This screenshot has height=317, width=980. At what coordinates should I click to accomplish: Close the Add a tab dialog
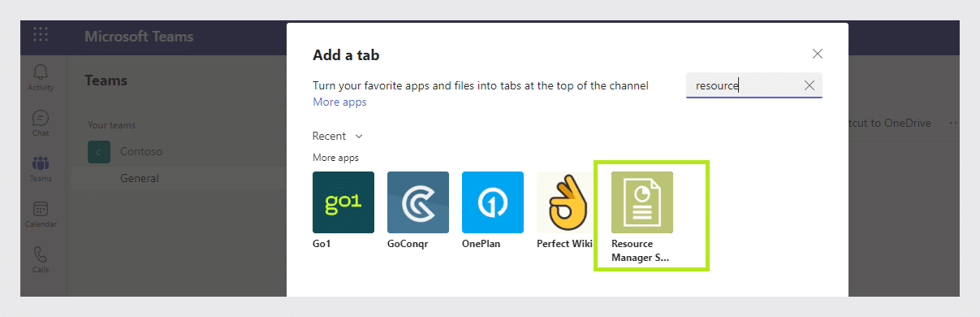point(818,54)
